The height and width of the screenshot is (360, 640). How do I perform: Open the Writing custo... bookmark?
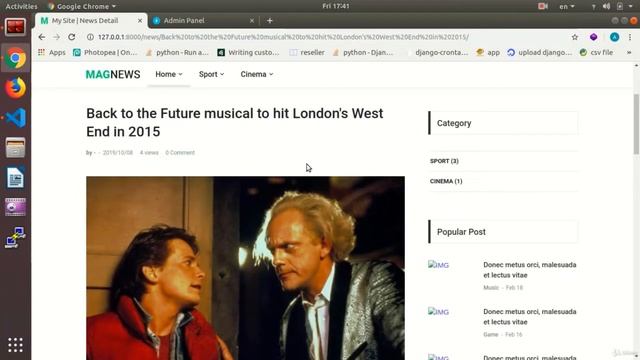(x=248, y=52)
